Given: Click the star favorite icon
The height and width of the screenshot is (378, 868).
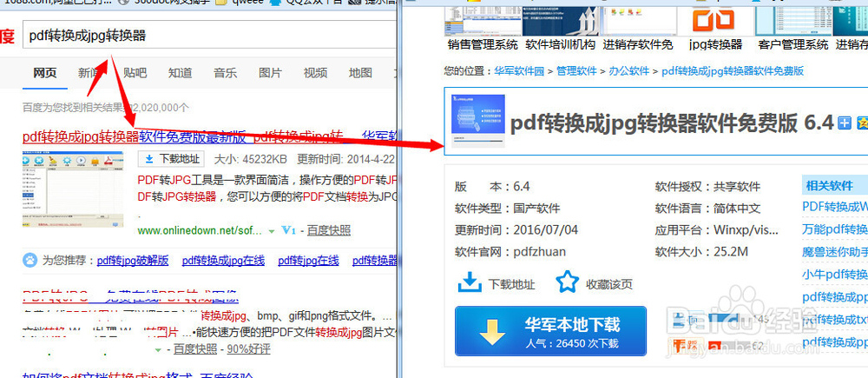Looking at the screenshot, I should (568, 282).
